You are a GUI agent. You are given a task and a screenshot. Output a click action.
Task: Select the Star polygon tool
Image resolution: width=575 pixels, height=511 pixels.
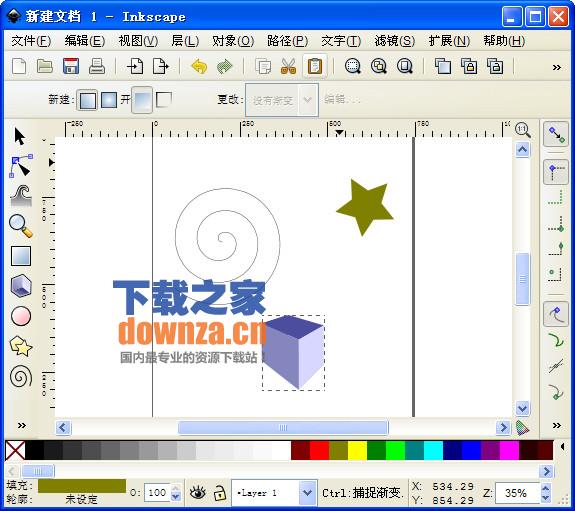[21, 346]
